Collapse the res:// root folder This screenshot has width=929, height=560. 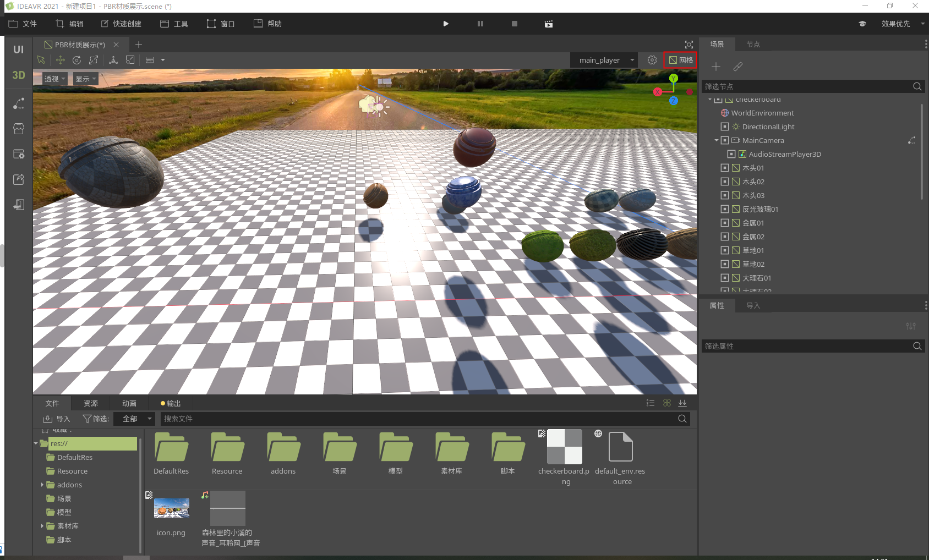pos(36,443)
